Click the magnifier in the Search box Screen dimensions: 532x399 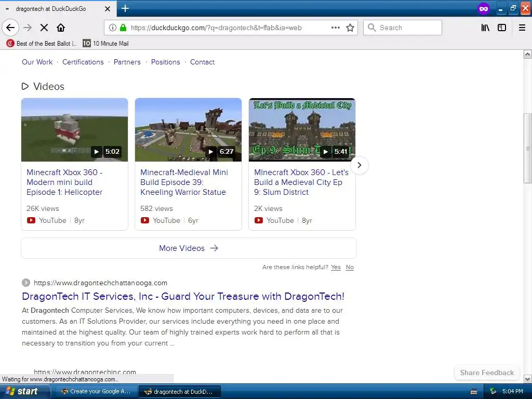tap(372, 28)
